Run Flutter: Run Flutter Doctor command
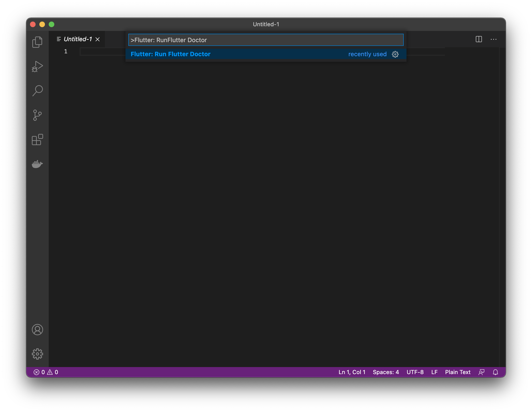The image size is (532, 412). tap(266, 54)
